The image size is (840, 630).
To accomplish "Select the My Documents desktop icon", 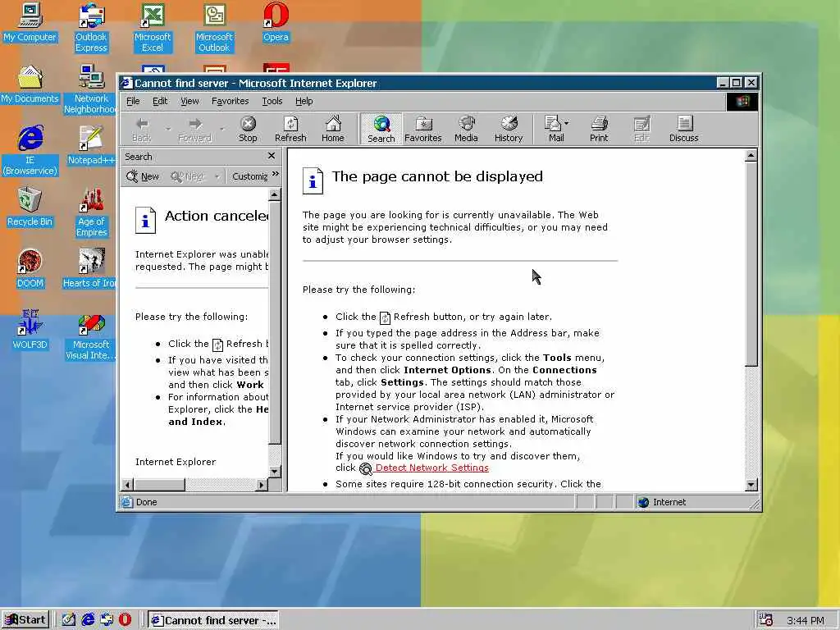I will click(30, 84).
